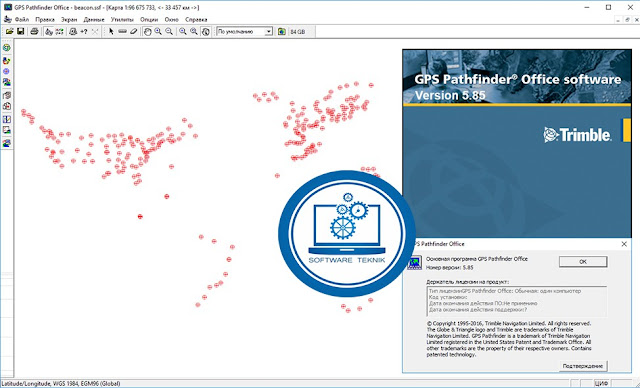Click the '+?' toolbar icon

click(x=84, y=31)
